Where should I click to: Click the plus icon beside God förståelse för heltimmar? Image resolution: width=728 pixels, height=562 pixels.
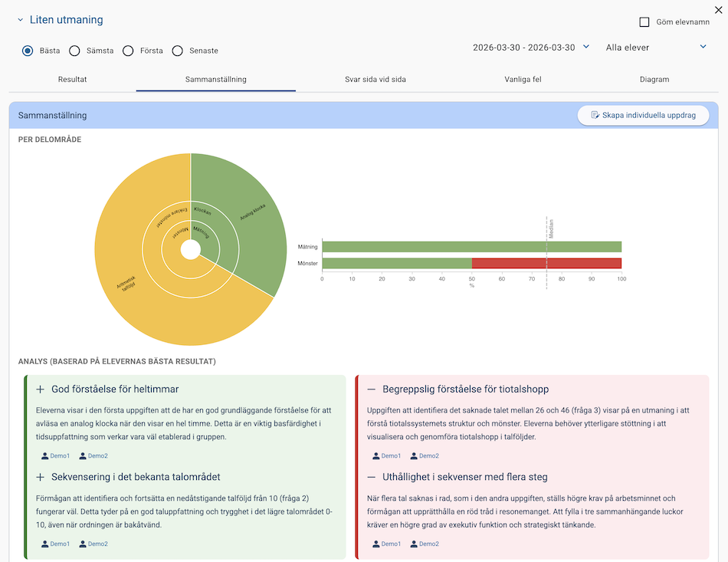click(x=41, y=389)
